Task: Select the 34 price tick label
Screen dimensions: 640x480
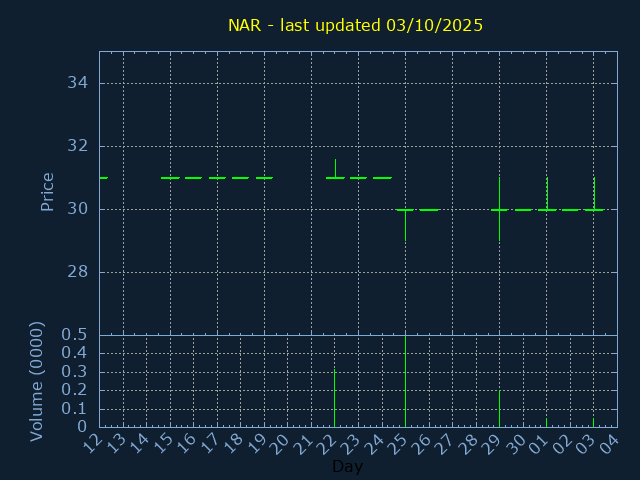Action: [x=78, y=83]
